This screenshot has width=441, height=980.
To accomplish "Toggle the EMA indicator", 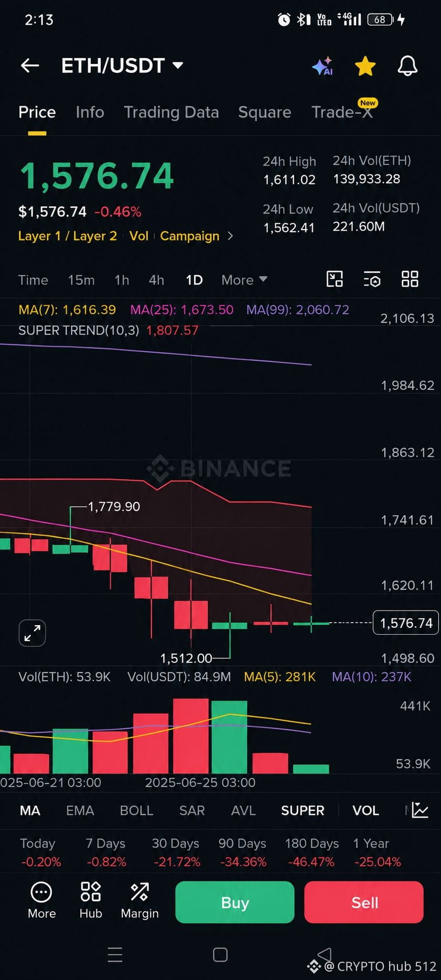I will [x=80, y=810].
